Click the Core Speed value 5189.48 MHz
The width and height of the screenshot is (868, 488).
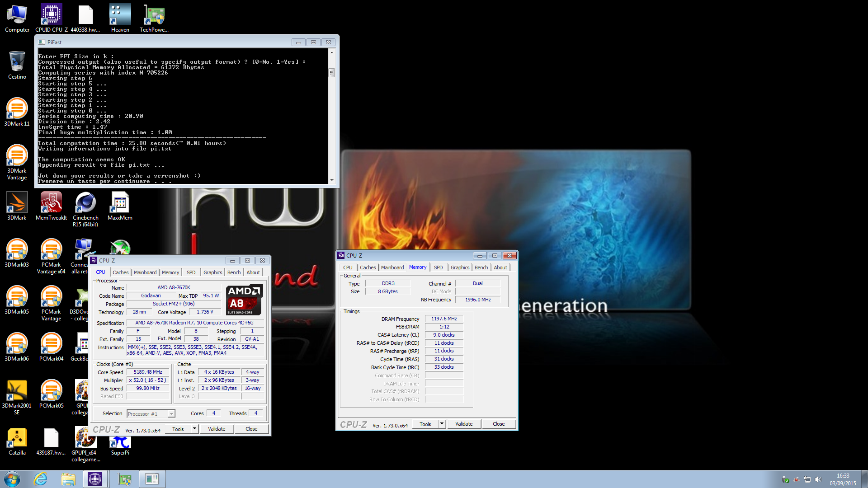point(148,372)
